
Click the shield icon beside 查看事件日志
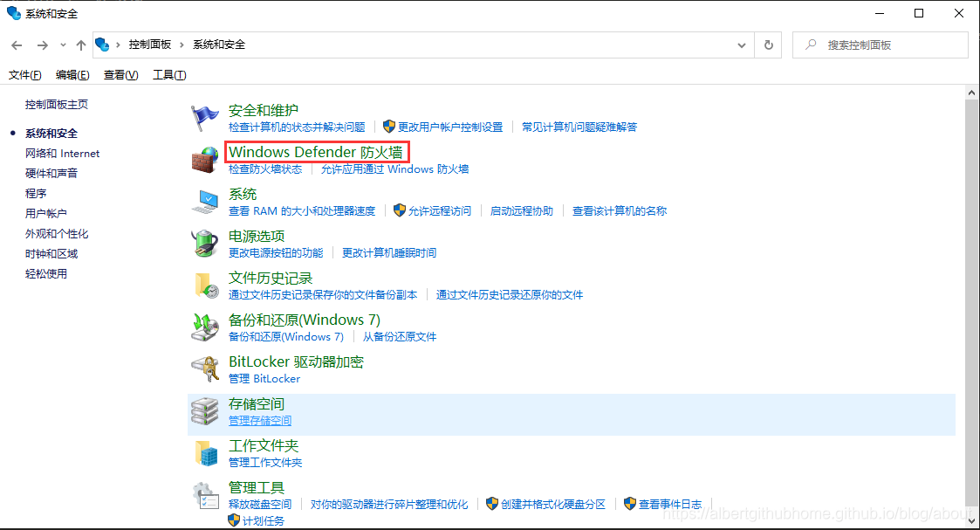[630, 503]
